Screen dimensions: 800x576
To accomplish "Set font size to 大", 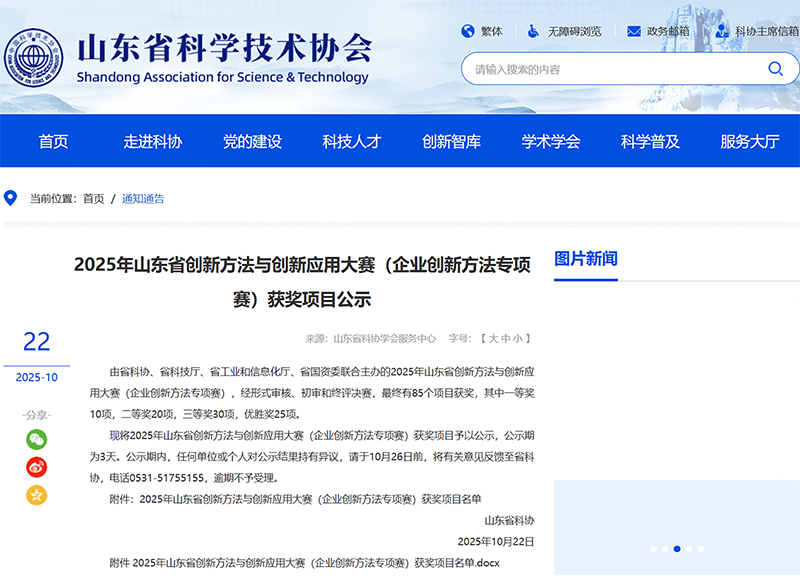I will click(493, 339).
